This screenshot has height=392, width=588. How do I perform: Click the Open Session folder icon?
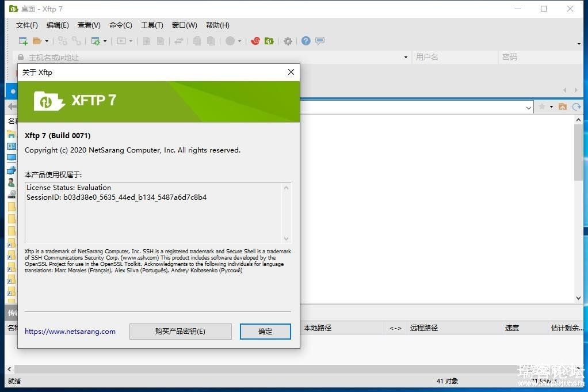[x=37, y=41]
